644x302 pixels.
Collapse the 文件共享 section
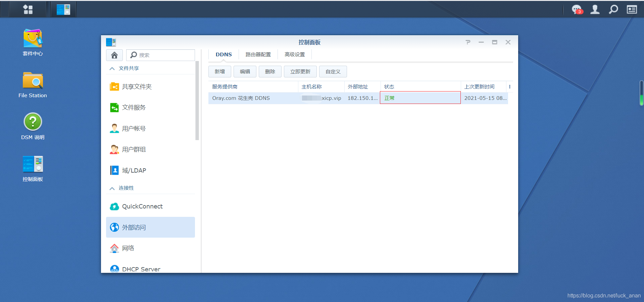112,68
